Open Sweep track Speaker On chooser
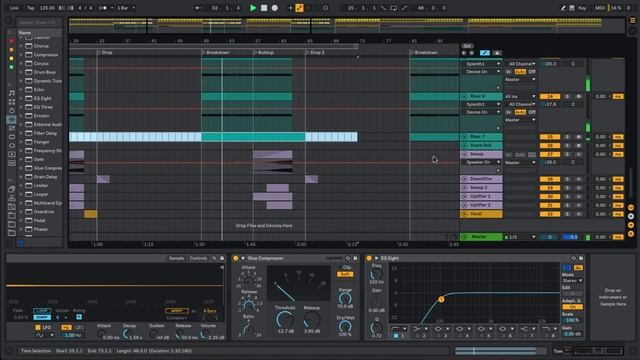This screenshot has width=640, height=360. 482,162
